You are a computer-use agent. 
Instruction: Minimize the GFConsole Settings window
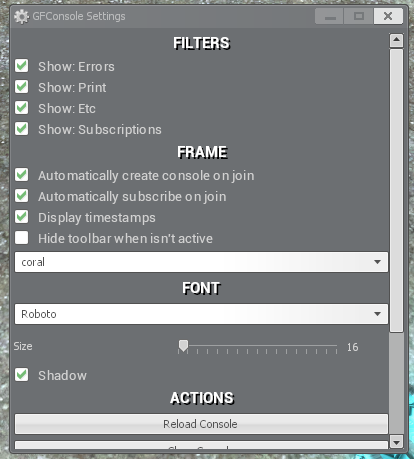pyautogui.click(x=329, y=16)
